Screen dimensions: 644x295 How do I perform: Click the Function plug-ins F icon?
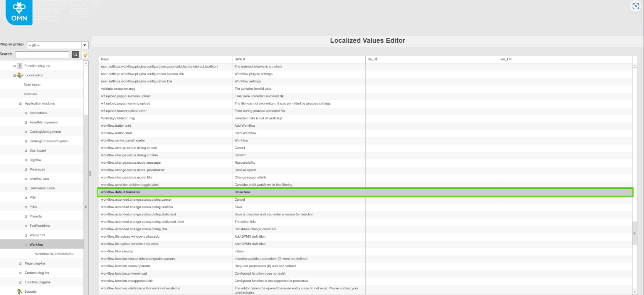click(20, 66)
